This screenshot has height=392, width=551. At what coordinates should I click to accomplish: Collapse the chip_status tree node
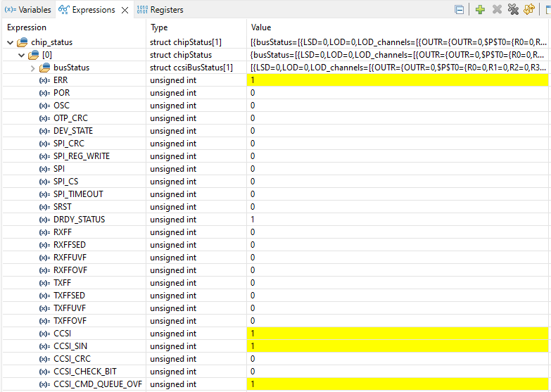(9, 42)
